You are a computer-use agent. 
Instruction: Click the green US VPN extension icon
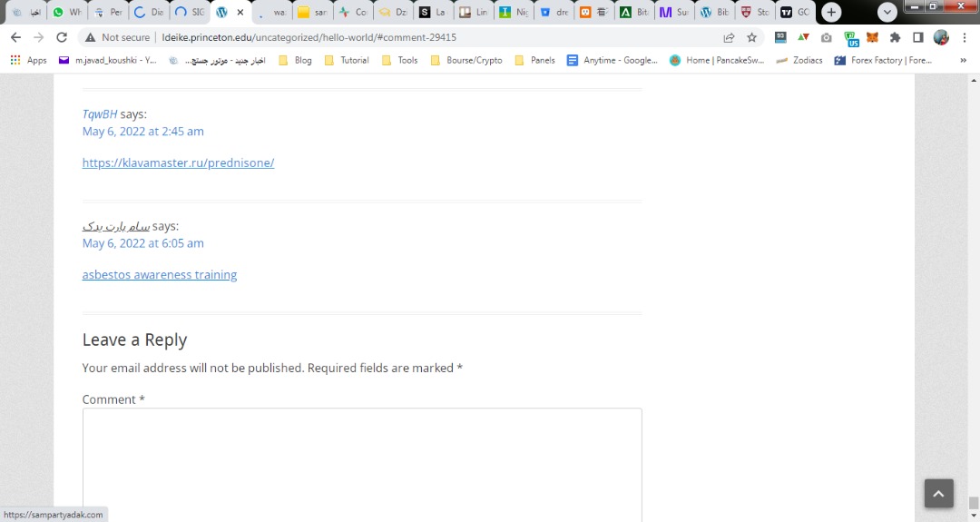[850, 39]
